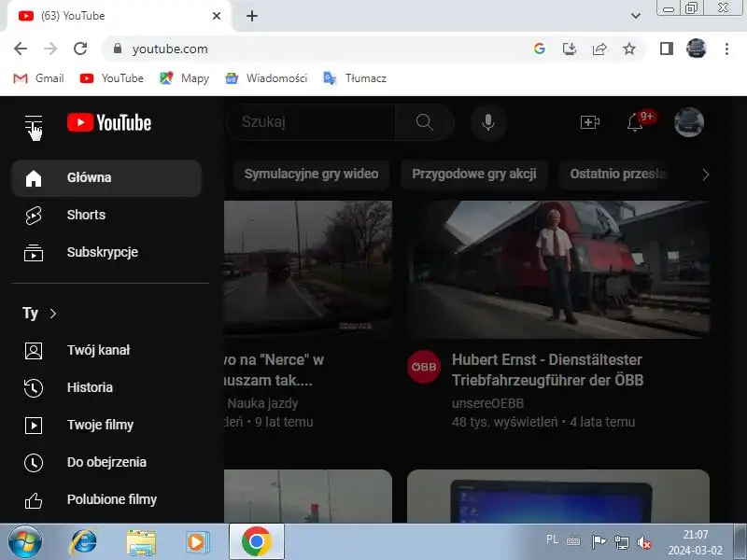Open the rainy road driving video thumbnail
This screenshot has height=560, width=747.
308,269
